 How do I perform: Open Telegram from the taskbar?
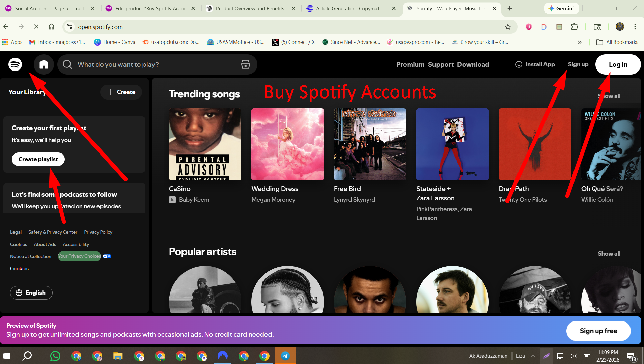click(285, 356)
